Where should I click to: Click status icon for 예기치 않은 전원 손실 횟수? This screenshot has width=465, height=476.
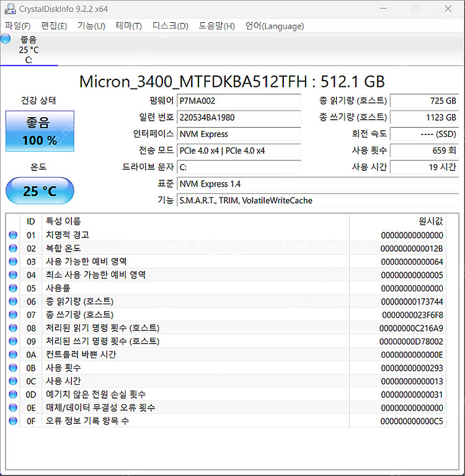pos(13,394)
